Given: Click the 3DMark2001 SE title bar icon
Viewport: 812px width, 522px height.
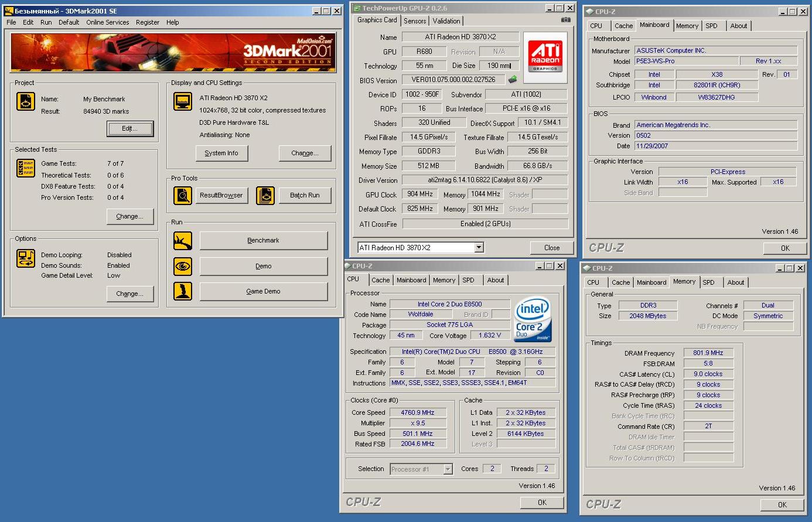Looking at the screenshot, I should 9,11.
